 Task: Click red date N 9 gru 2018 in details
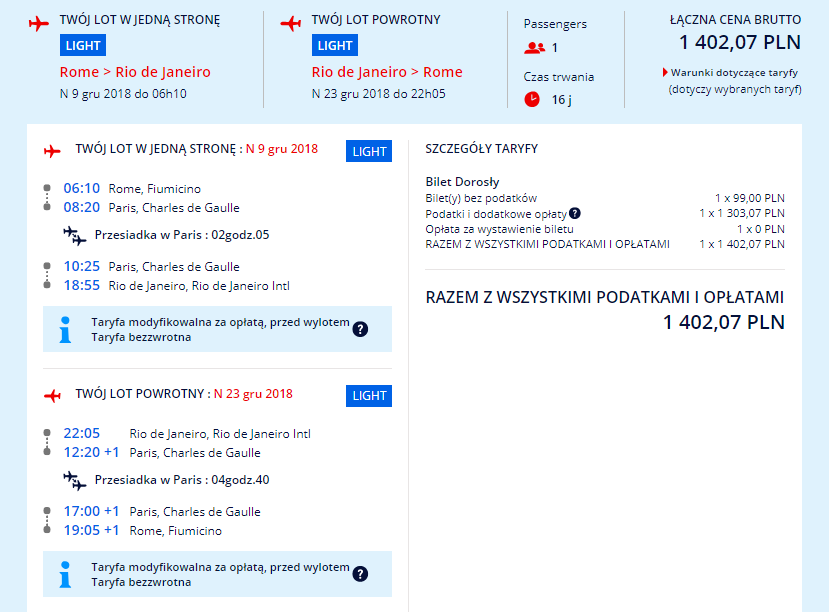282,149
